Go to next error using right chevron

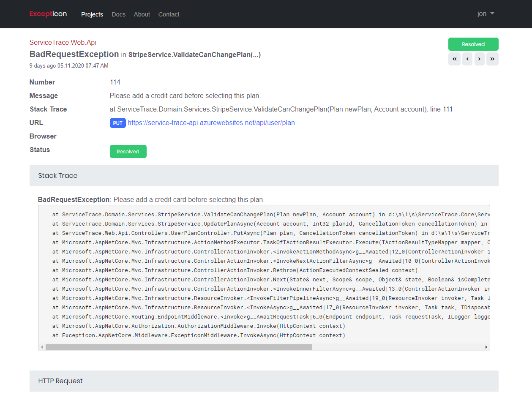tap(480, 59)
